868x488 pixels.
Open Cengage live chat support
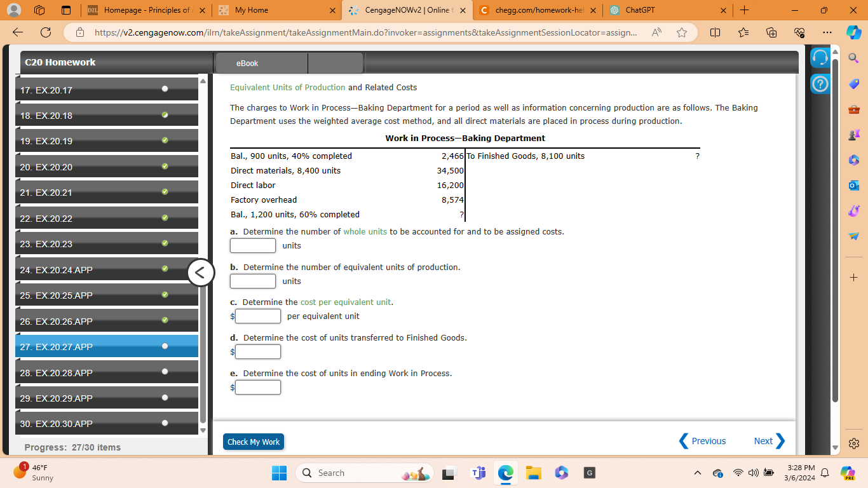click(x=820, y=57)
